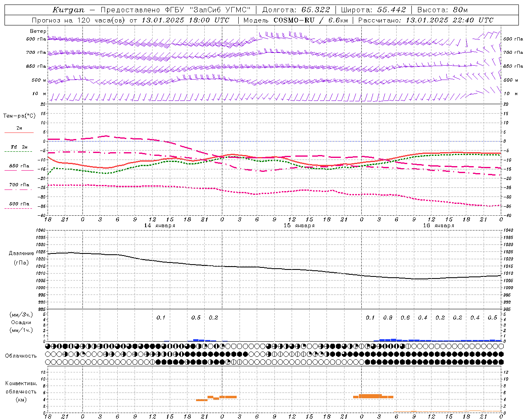The height and width of the screenshot is (420, 525).
Task: Click the '10 м' wind level label on left
Action: pos(39,94)
